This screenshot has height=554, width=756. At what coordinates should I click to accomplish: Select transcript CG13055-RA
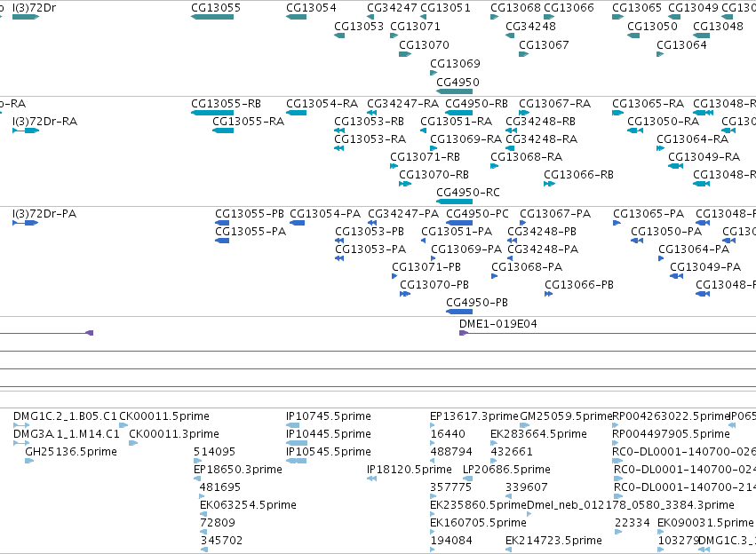pyautogui.click(x=249, y=122)
